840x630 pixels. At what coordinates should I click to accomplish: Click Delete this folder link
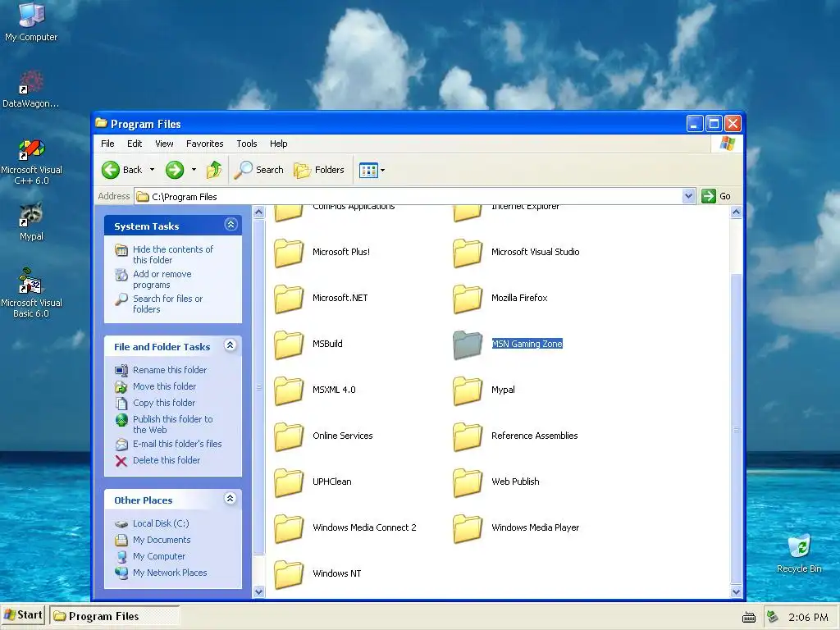click(x=166, y=460)
